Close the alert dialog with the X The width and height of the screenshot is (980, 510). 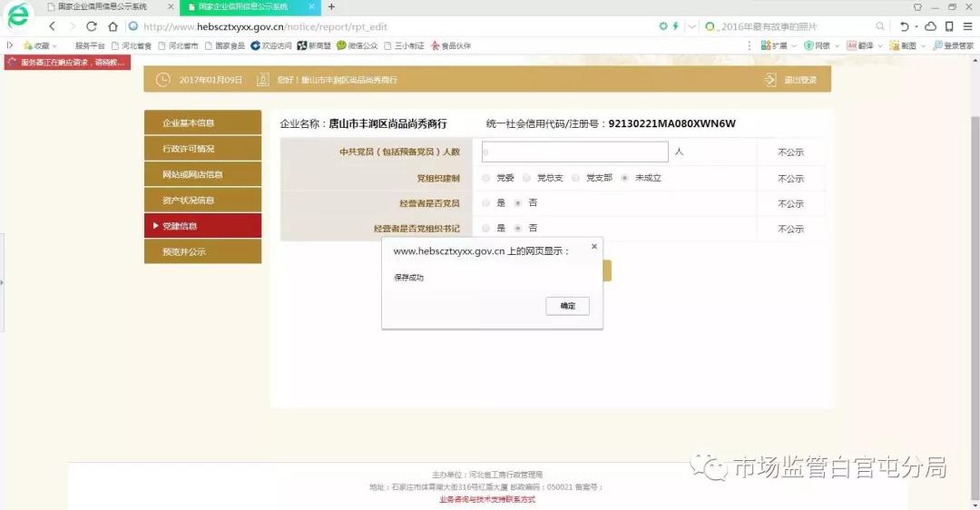point(594,246)
